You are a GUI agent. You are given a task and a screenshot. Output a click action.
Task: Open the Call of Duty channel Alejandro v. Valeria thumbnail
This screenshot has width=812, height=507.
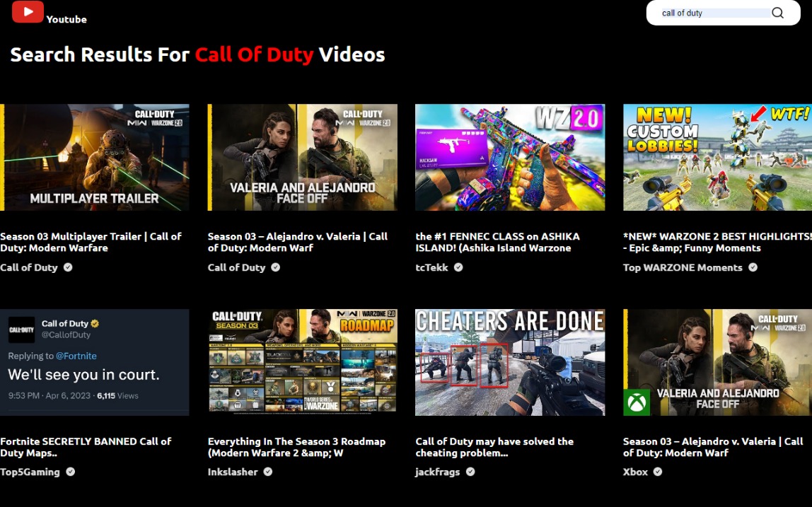303,158
